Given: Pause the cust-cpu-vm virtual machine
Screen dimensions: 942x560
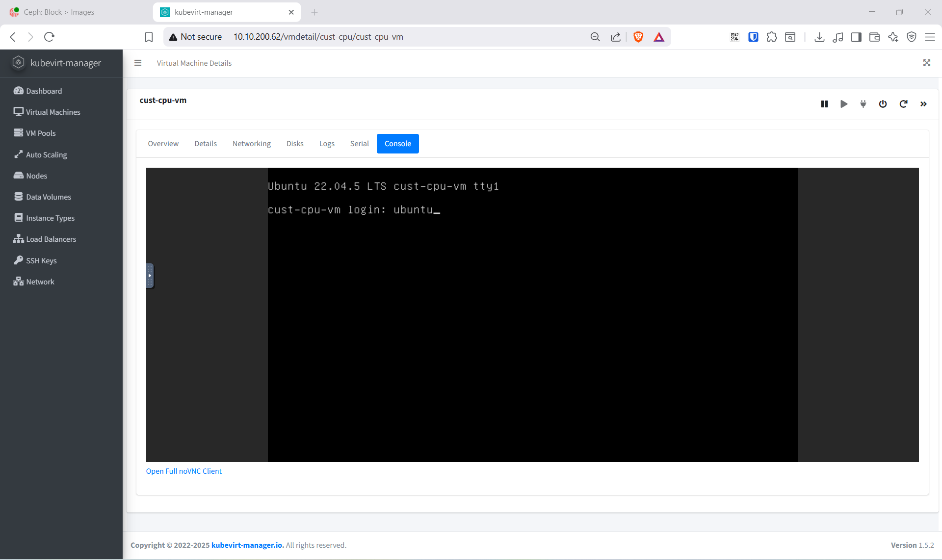Looking at the screenshot, I should (824, 104).
